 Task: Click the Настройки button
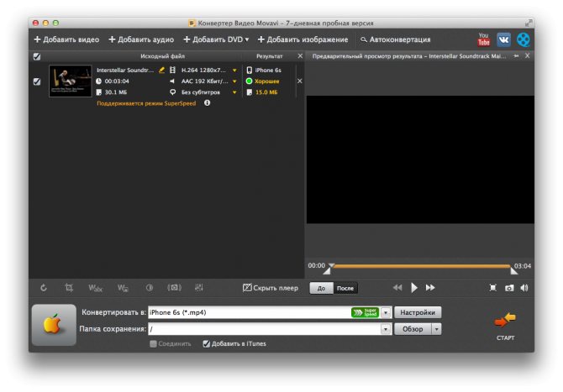coord(418,312)
